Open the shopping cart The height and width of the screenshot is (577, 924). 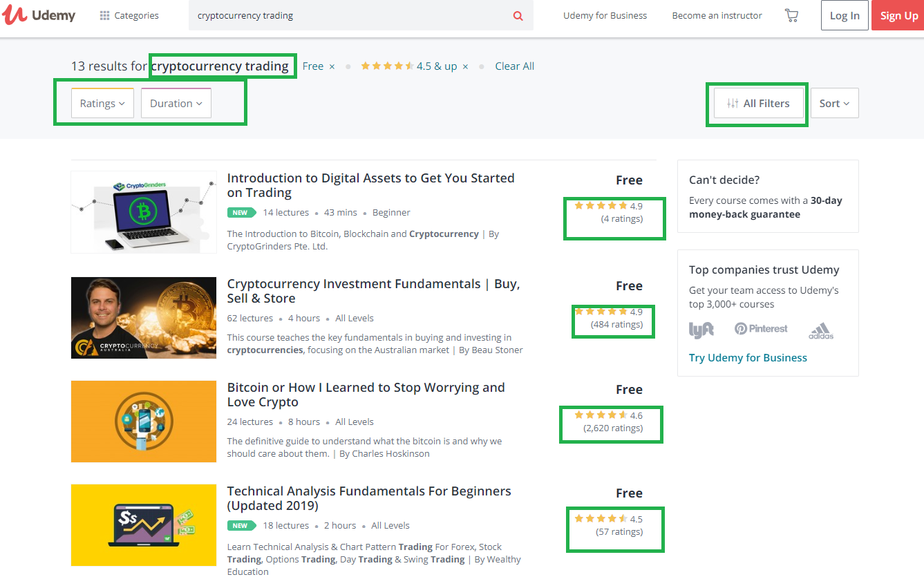point(791,15)
